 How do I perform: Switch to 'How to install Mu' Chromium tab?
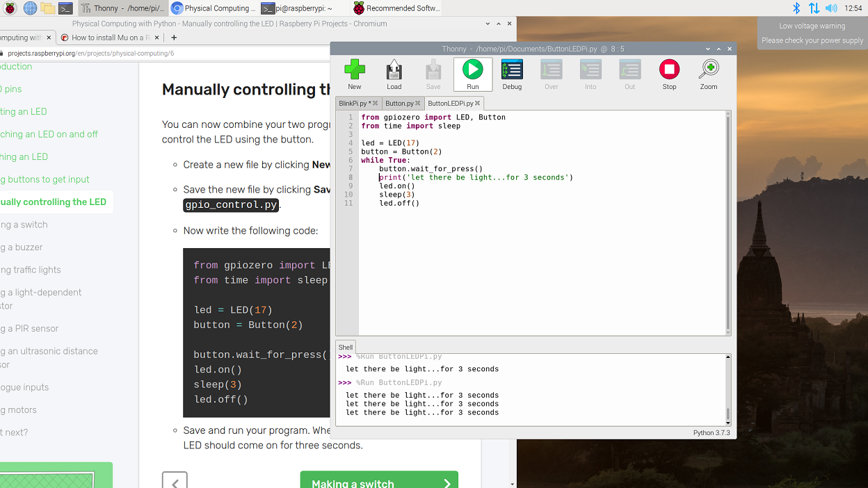(110, 38)
